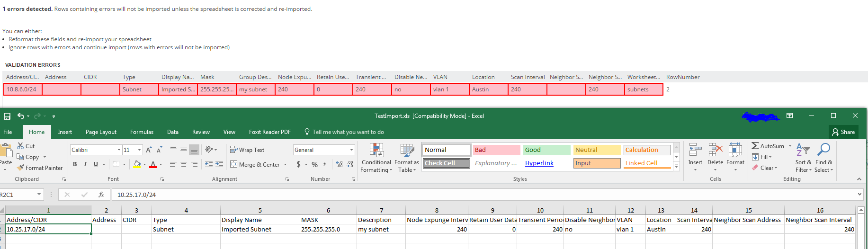The image size is (868, 249).
Task: Switch to the Data tab
Action: [x=173, y=132]
